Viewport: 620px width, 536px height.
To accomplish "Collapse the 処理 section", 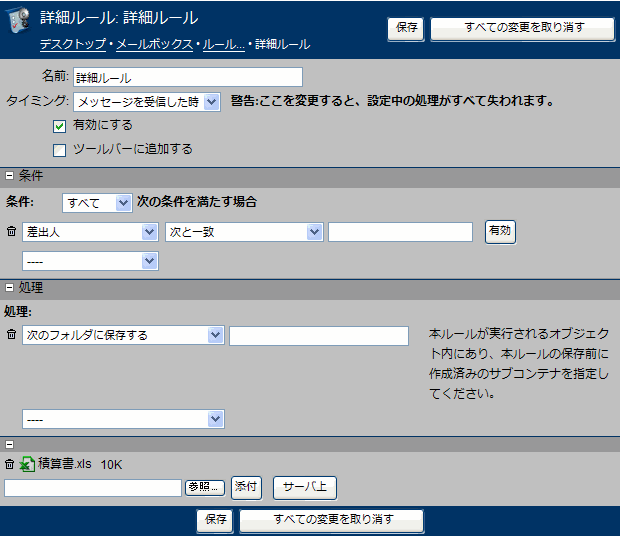I will click(x=9, y=288).
